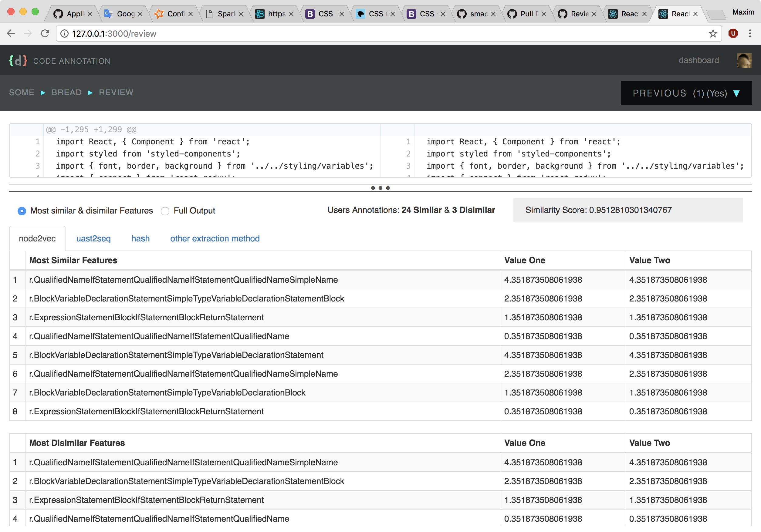This screenshot has width=761, height=532.
Task: Click the uBlock extension icon
Action: [733, 33]
